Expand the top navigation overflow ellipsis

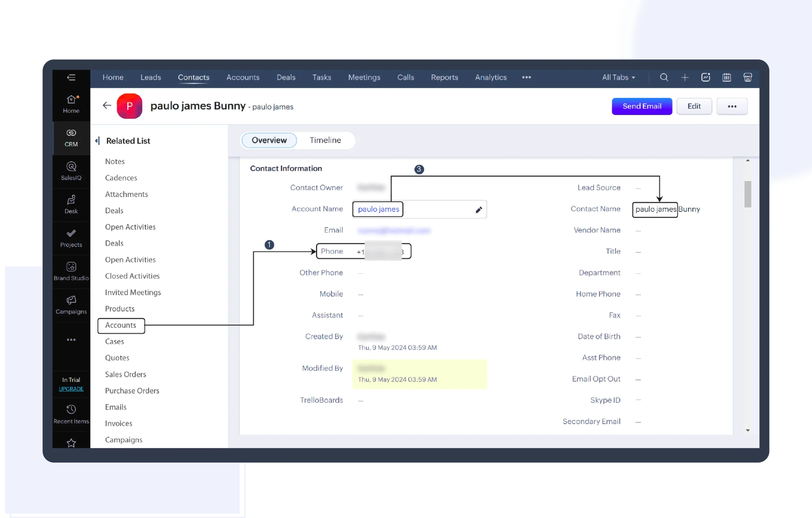527,77
